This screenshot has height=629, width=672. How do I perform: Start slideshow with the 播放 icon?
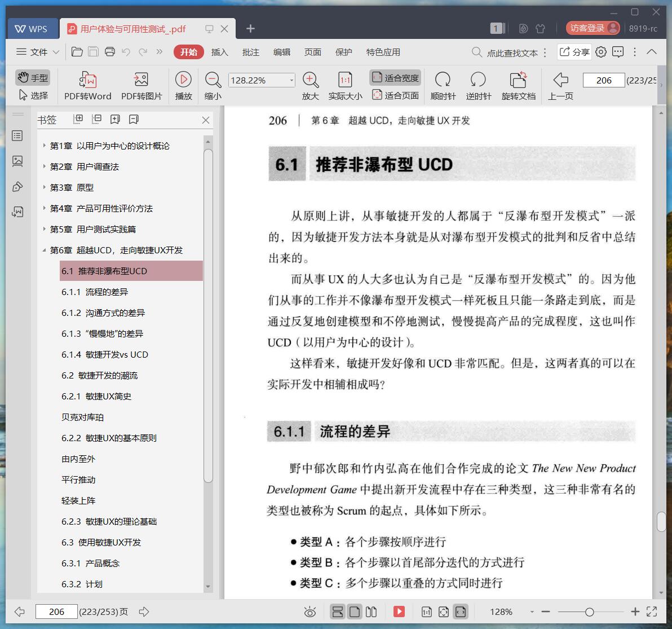pyautogui.click(x=183, y=80)
